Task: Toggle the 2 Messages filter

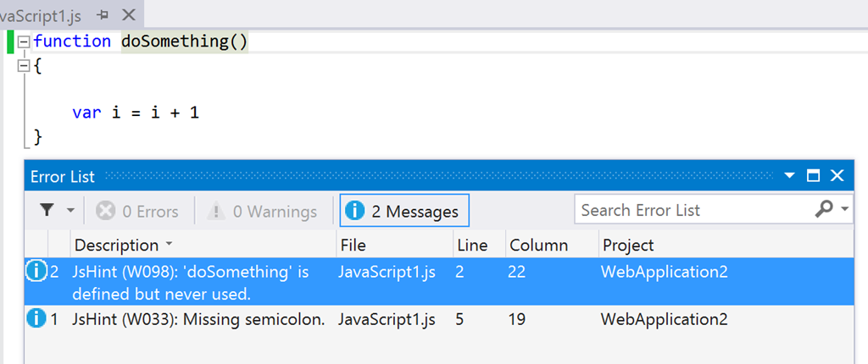Action: coord(404,211)
